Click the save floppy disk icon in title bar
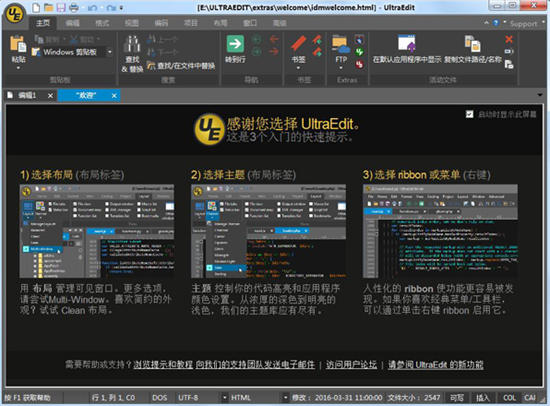The height and width of the screenshot is (406, 550). point(61,7)
